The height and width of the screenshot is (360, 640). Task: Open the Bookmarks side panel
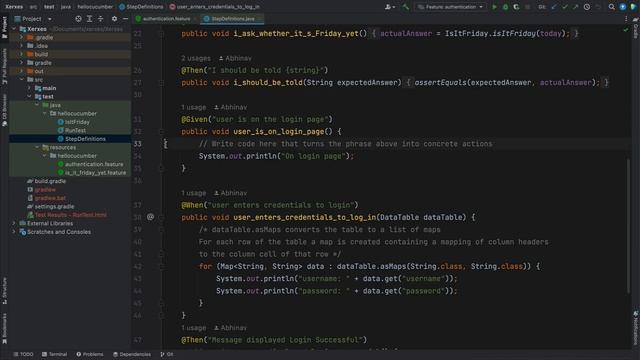tap(4, 328)
